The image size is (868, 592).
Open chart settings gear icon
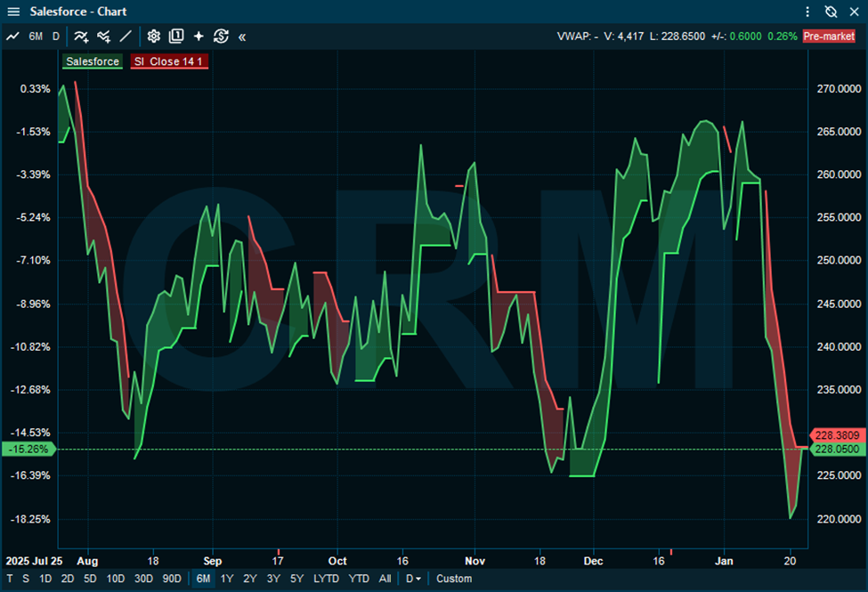coord(153,36)
